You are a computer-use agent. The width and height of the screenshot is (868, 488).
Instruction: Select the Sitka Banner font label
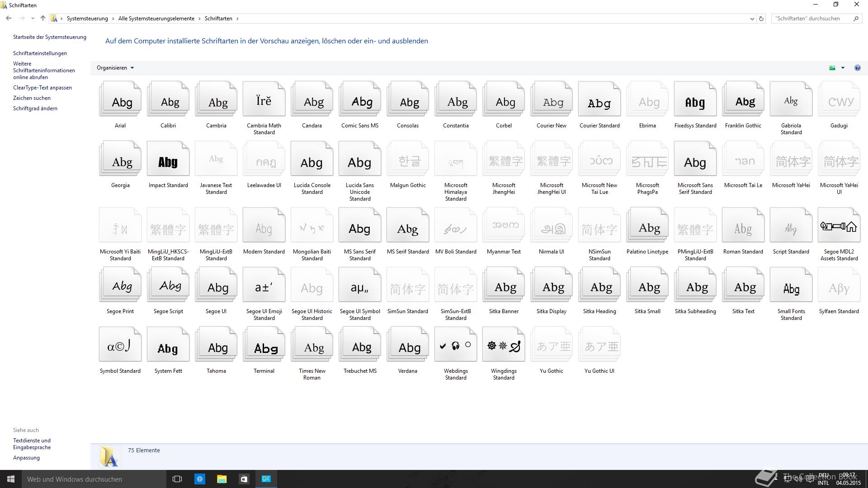(504, 311)
